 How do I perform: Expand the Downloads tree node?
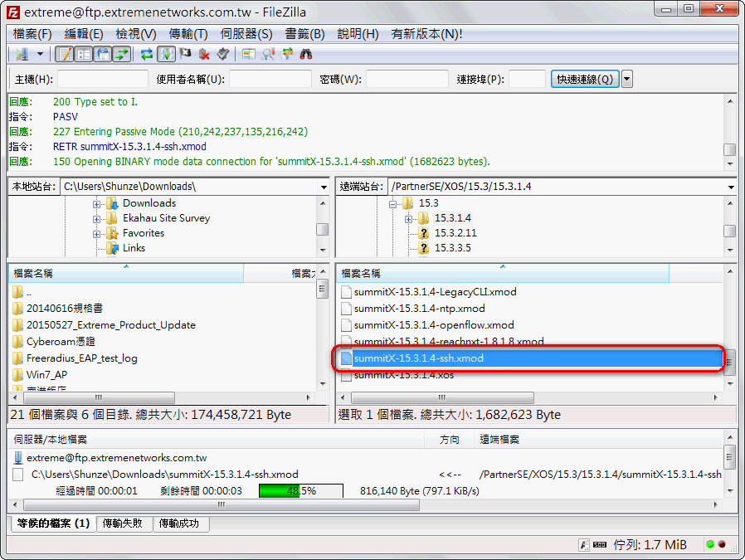point(96,204)
